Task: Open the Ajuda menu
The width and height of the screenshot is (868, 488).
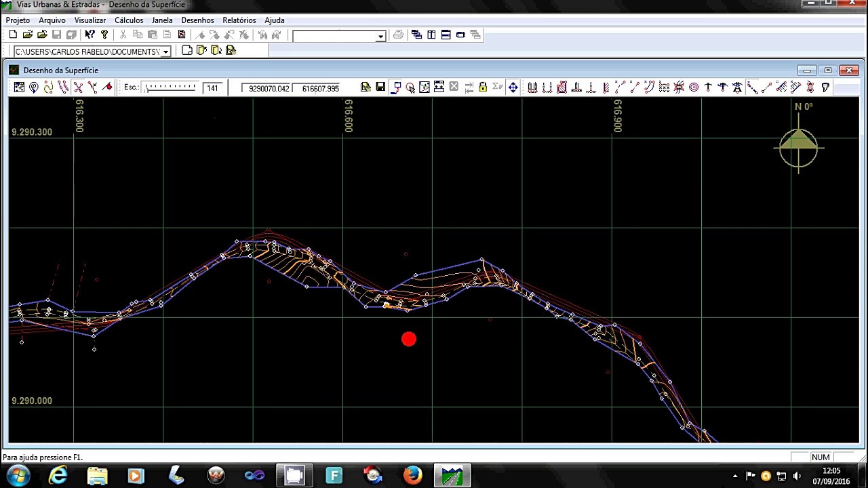Action: pyautogui.click(x=275, y=20)
